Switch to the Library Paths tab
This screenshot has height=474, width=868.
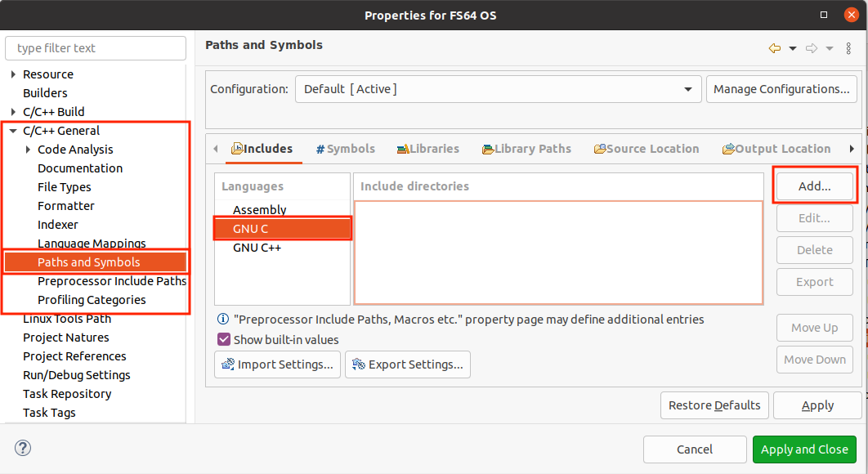[x=526, y=149]
